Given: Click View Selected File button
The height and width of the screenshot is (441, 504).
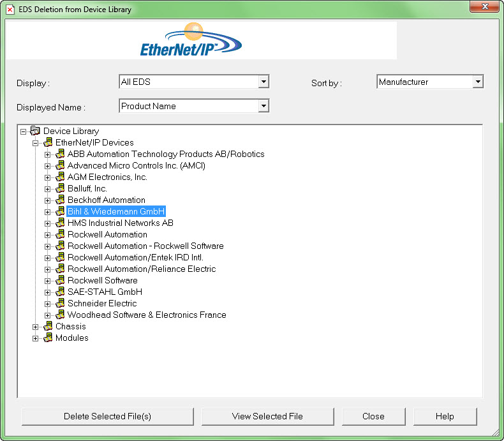Looking at the screenshot, I should tap(267, 417).
